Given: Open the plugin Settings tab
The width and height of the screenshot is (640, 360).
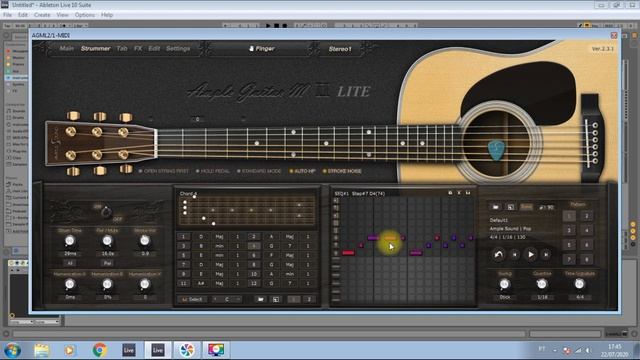Looking at the screenshot, I should [178, 48].
